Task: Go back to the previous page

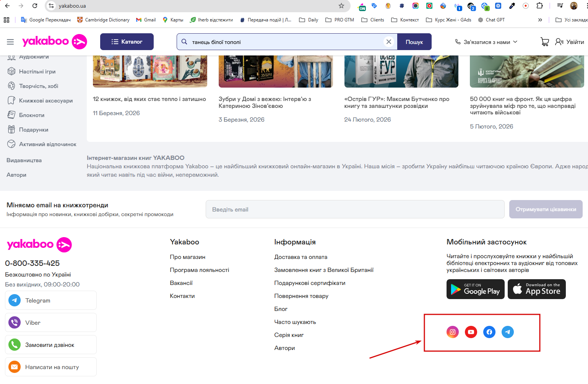Action: (7, 6)
